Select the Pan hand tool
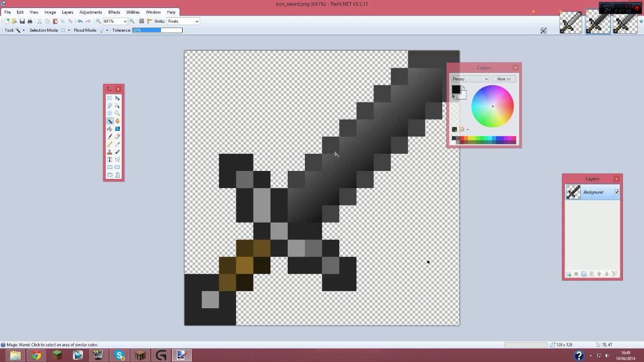This screenshot has height=362, width=644. [117, 121]
